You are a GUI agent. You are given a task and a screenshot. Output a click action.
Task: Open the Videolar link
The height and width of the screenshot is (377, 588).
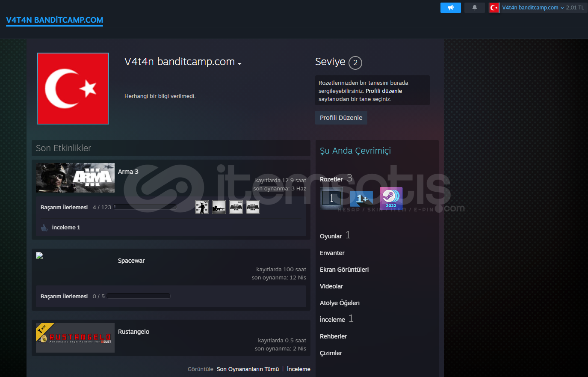(331, 286)
